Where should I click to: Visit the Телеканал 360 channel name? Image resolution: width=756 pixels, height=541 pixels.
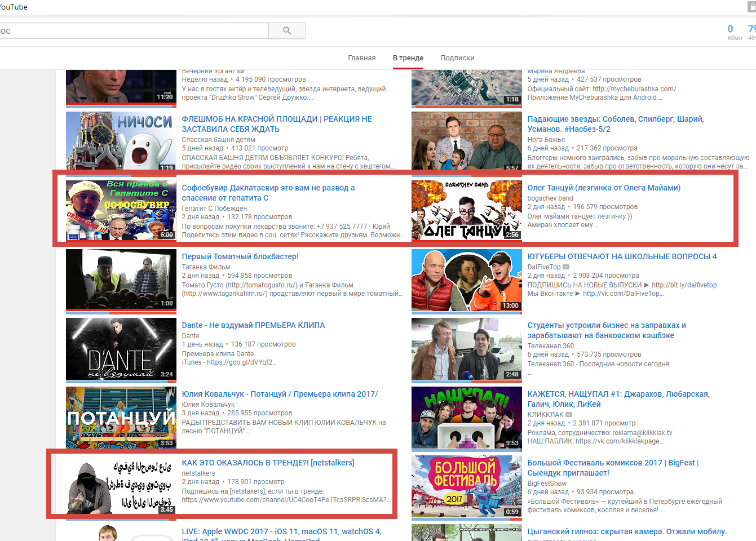tap(550, 346)
